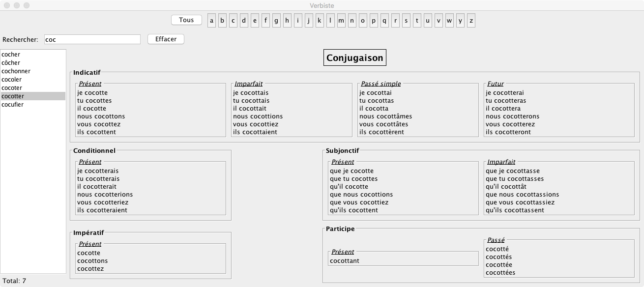This screenshot has height=287, width=644.
Task: Filter verbs by letter a
Action: (212, 21)
